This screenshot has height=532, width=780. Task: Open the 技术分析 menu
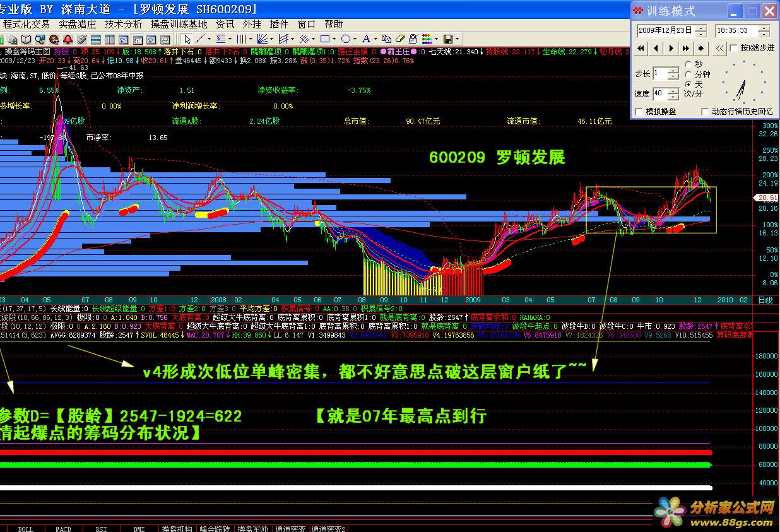123,24
